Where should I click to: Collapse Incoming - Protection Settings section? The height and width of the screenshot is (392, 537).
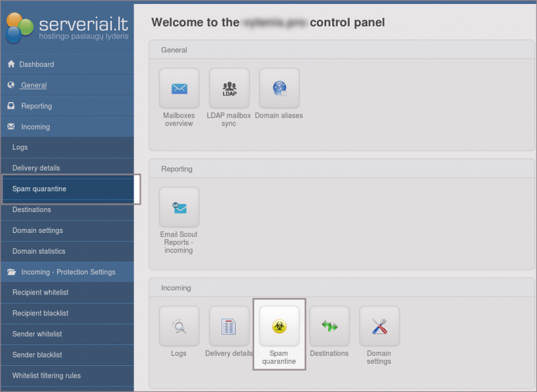pos(68,272)
